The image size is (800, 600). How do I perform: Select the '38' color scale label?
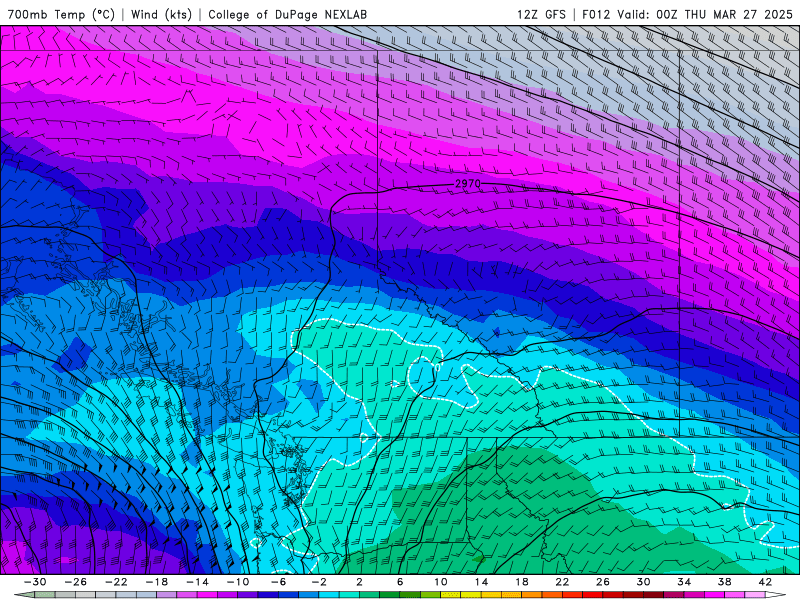pos(724,582)
